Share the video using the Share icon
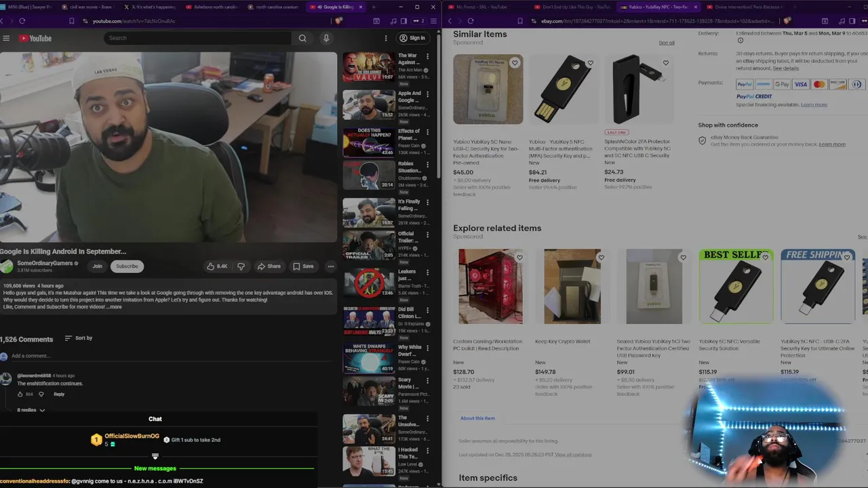Viewport: 868px width, 488px height. [x=270, y=266]
